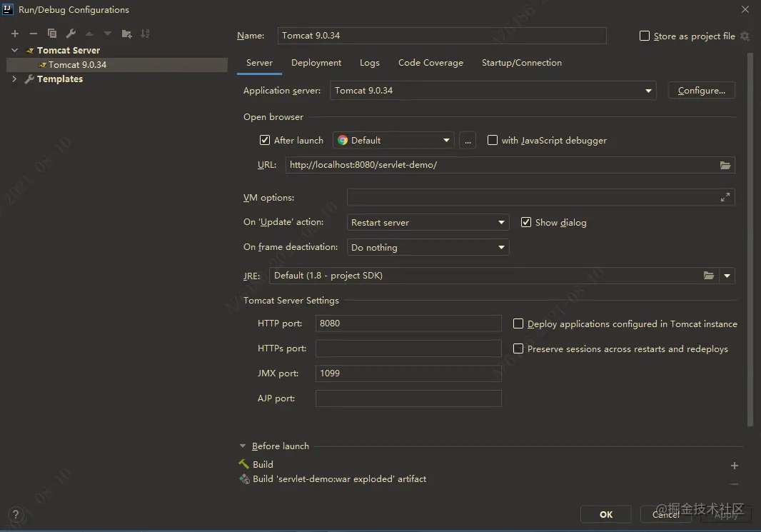Toggle the After launch checkbox
The width and height of the screenshot is (761, 532).
tap(265, 140)
